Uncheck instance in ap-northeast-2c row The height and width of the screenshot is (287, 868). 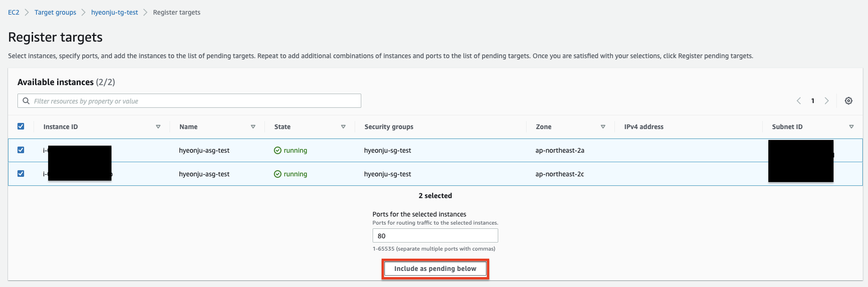click(21, 174)
